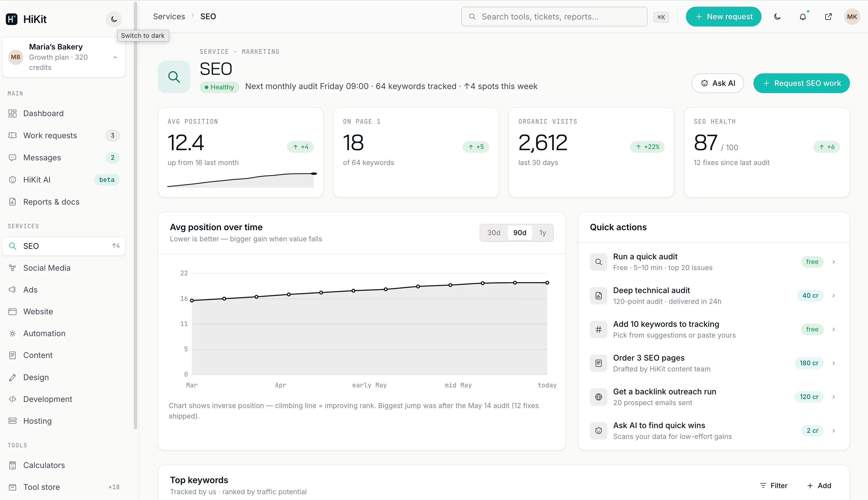The width and height of the screenshot is (868, 500).
Task: Expand Add 10 keywords to tracking
Action: [834, 329]
